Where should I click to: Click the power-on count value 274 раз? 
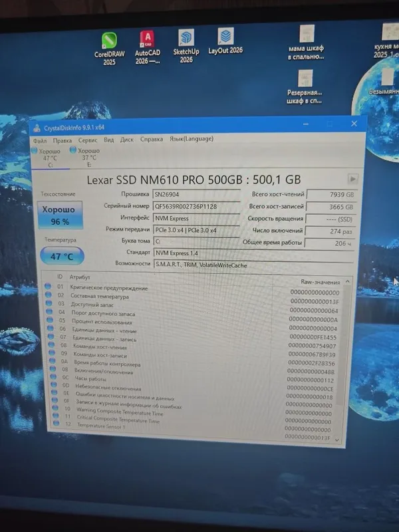point(330,231)
